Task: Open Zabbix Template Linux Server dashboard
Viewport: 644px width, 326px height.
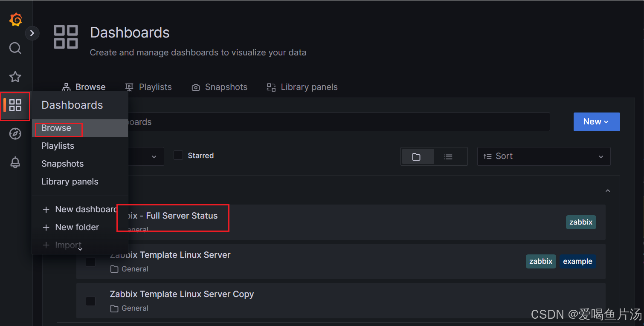Action: (170, 255)
